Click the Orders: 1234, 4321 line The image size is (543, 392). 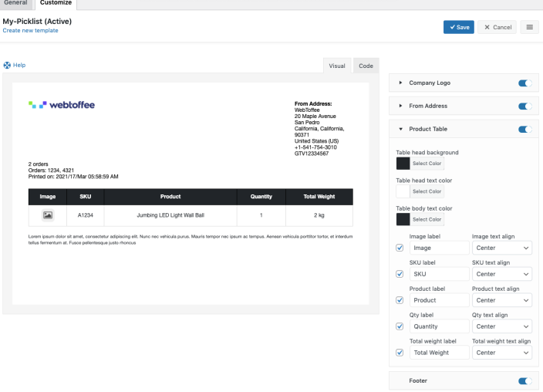click(x=51, y=171)
